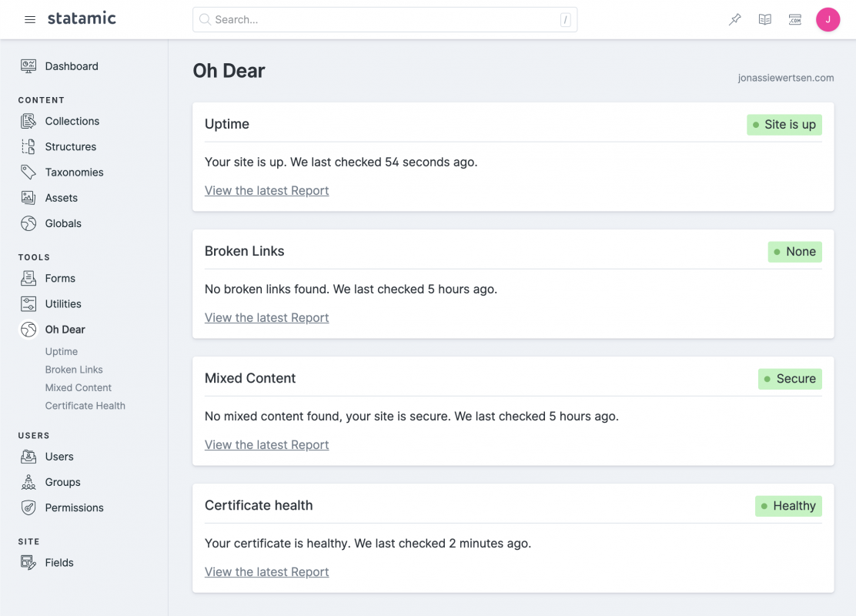Open the Collections section
The width and height of the screenshot is (856, 616).
(x=73, y=121)
